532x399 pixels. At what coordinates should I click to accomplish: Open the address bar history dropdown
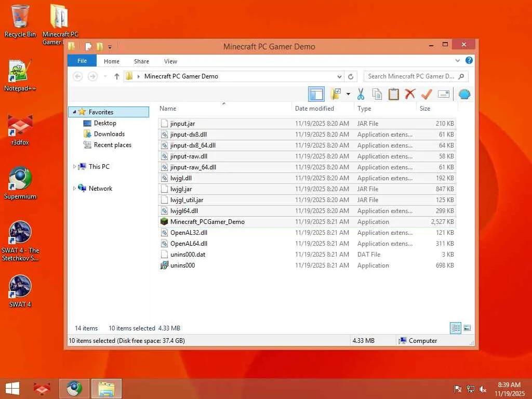[x=339, y=76]
